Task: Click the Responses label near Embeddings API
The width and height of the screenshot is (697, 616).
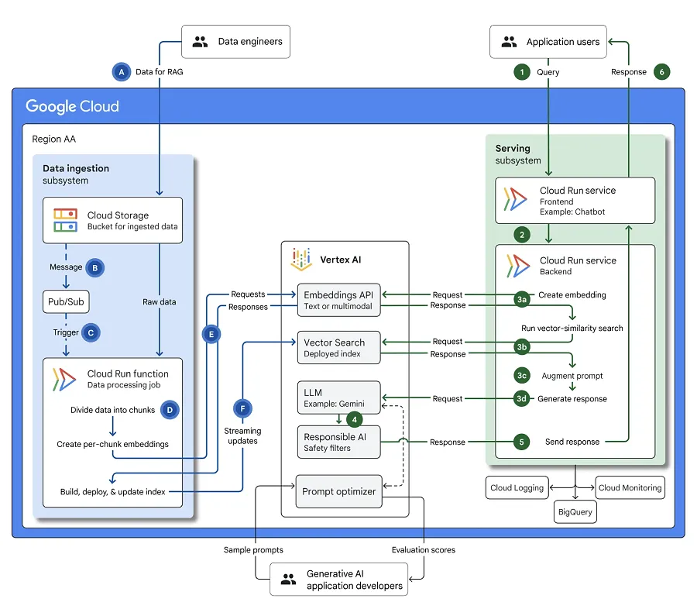Action: [248, 307]
